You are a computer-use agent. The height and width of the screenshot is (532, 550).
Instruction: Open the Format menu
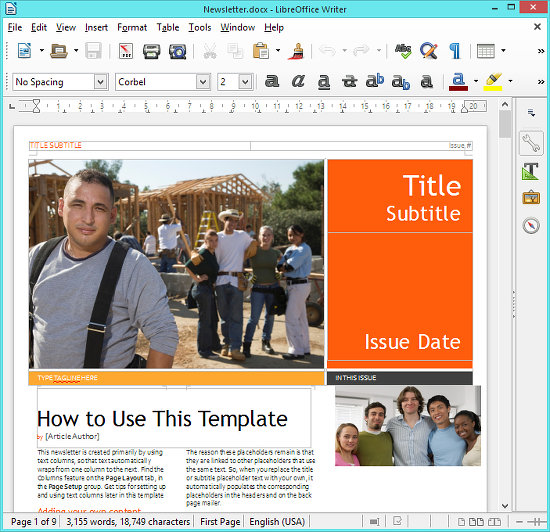coord(132,27)
